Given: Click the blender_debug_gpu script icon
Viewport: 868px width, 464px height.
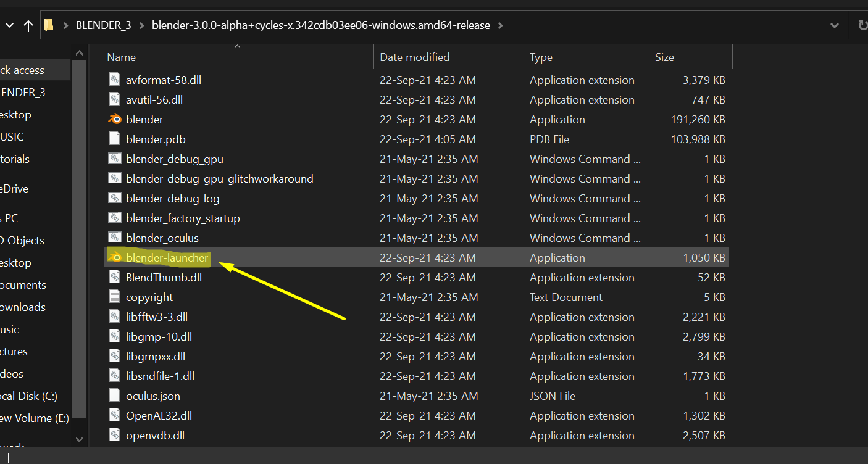Looking at the screenshot, I should [114, 159].
